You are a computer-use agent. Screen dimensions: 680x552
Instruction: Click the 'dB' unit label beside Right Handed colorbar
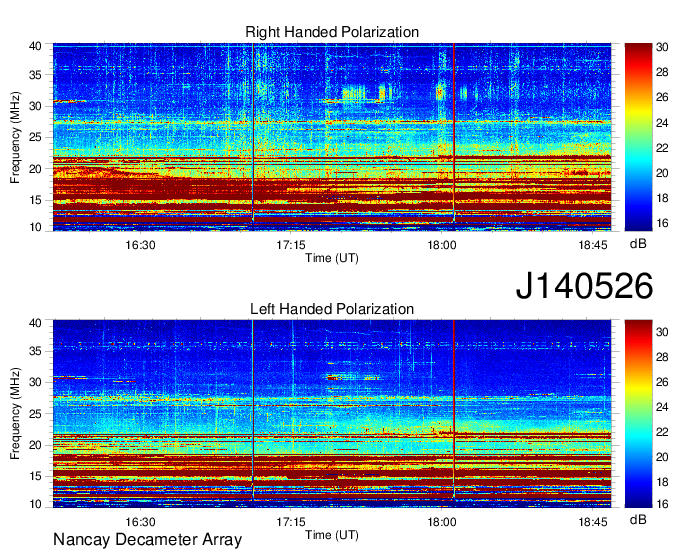coord(638,244)
